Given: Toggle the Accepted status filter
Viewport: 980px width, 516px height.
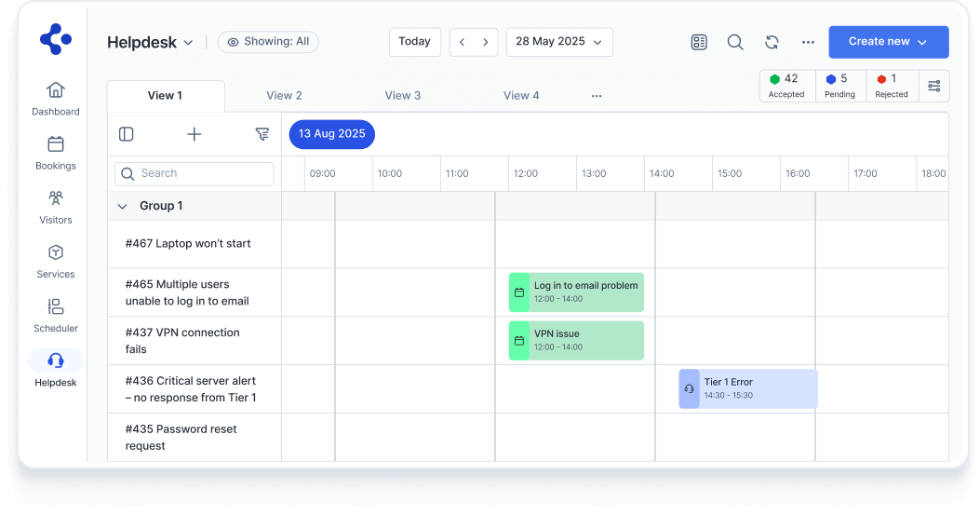Looking at the screenshot, I should (x=787, y=86).
